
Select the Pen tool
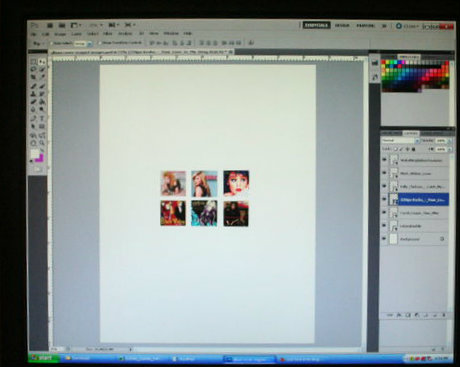pyautogui.click(x=33, y=118)
